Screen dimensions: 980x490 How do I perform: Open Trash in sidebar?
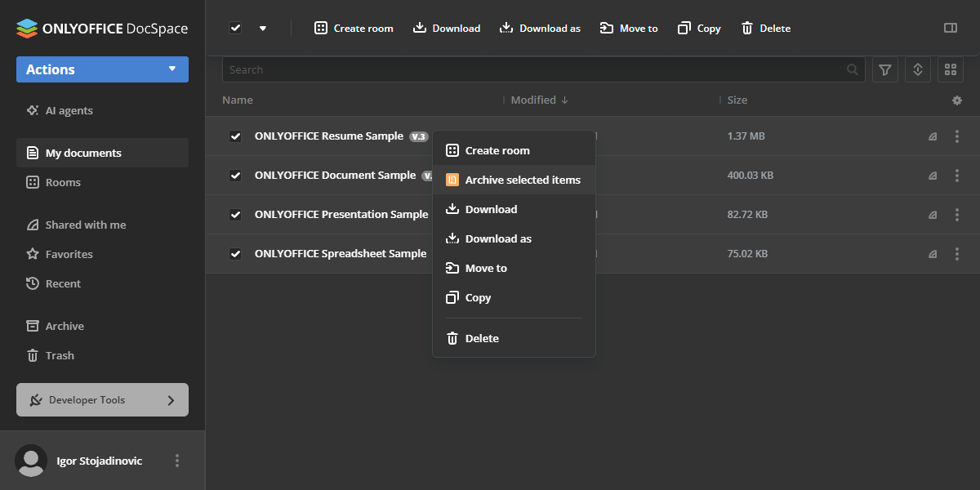[102, 355]
